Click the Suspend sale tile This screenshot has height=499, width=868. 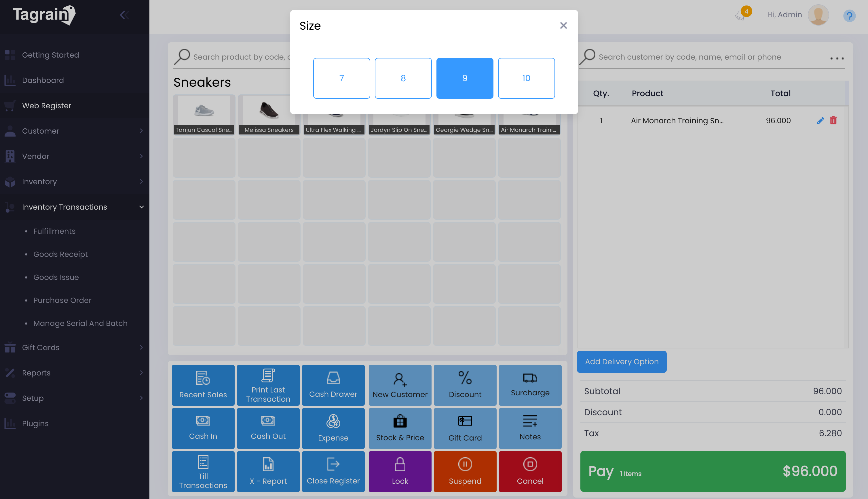(465, 471)
